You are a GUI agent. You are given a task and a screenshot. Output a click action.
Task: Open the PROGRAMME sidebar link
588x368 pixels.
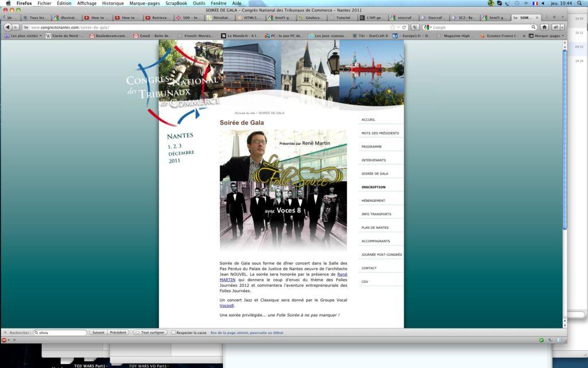[372, 147]
